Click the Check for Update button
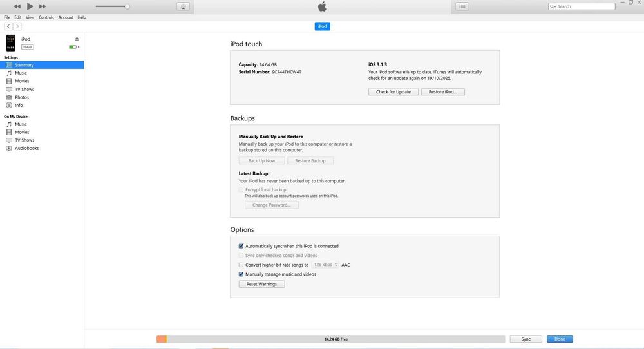 [x=393, y=92]
